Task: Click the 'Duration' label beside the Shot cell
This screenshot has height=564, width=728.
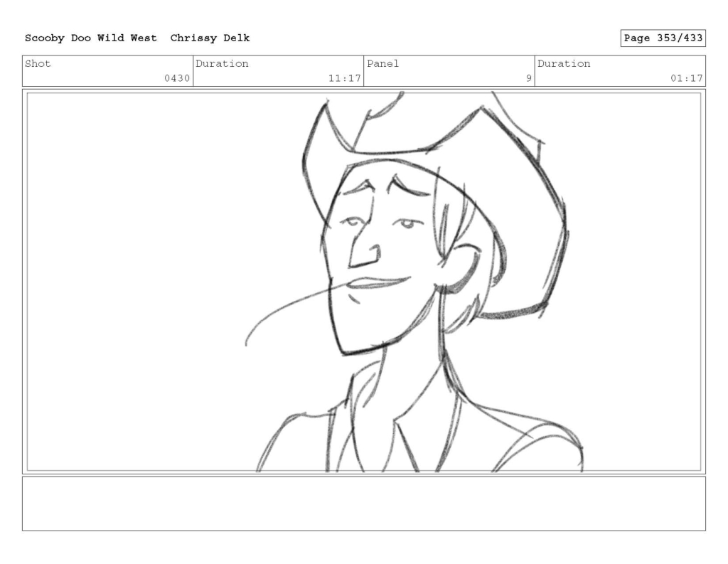Action: [222, 63]
